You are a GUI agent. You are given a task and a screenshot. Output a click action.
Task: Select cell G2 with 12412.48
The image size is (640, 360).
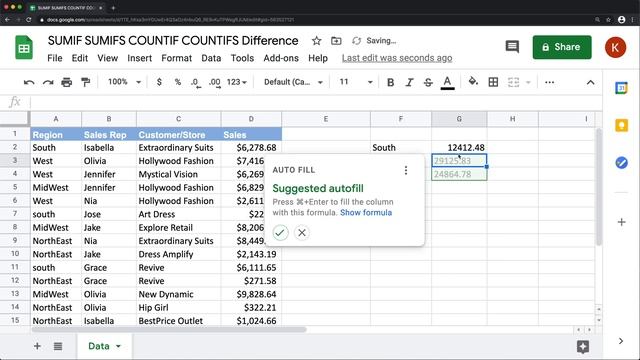[459, 147]
